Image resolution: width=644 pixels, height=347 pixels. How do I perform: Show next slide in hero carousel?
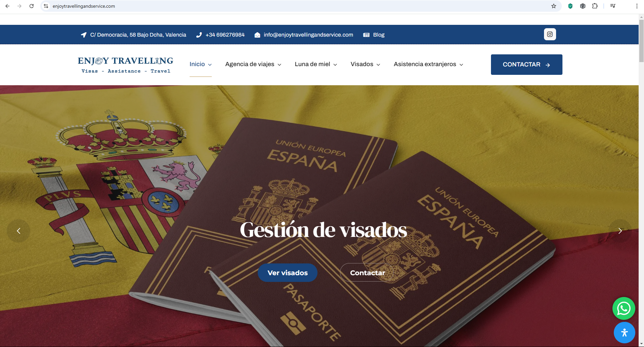pos(620,231)
